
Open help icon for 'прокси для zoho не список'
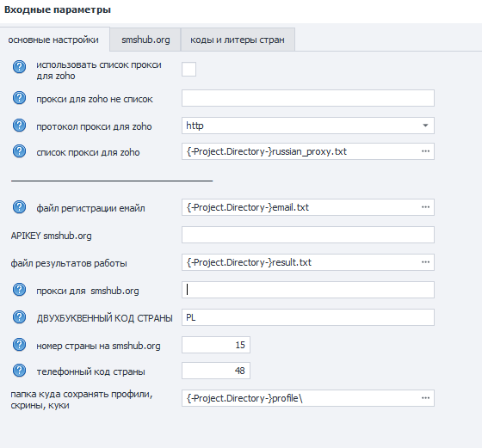pos(19,98)
